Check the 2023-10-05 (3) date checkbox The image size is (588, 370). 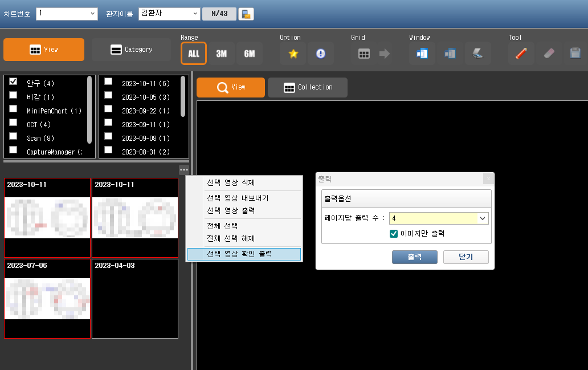click(x=108, y=96)
